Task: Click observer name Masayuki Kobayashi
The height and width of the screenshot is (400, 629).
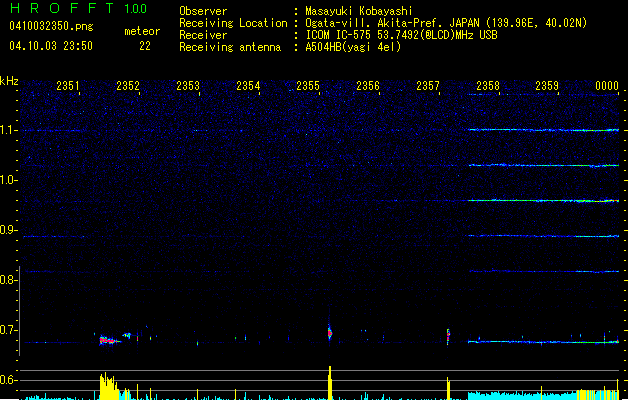Action: 359,11
